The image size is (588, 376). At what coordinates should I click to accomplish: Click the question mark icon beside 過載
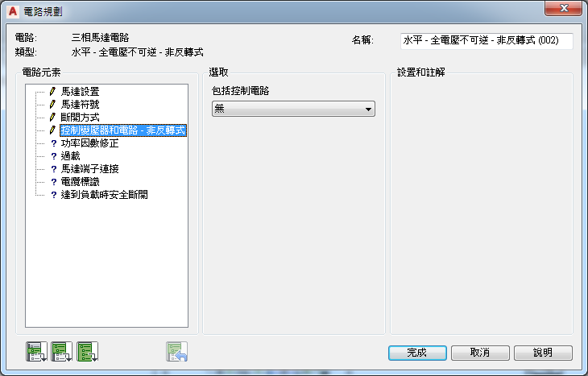(54, 156)
